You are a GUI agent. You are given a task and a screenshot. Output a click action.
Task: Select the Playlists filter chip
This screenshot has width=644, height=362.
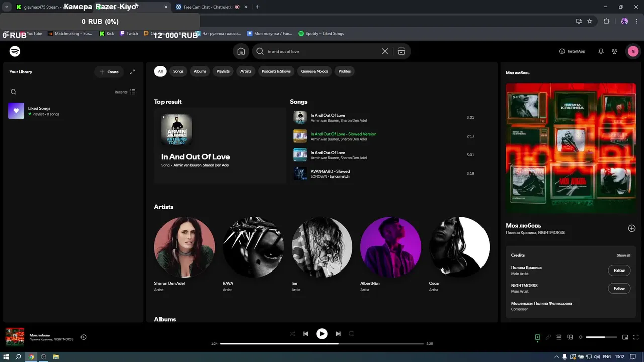(223, 71)
